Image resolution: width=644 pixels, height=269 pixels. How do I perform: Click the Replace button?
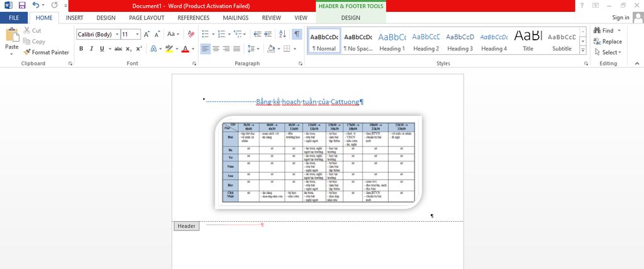point(608,41)
